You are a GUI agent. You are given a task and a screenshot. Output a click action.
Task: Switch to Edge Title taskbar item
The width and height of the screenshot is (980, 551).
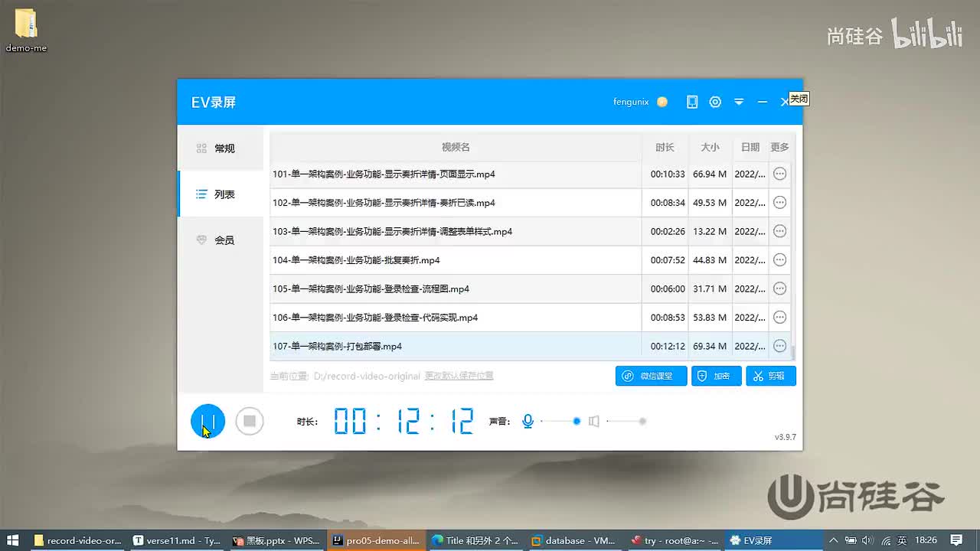coord(475,540)
